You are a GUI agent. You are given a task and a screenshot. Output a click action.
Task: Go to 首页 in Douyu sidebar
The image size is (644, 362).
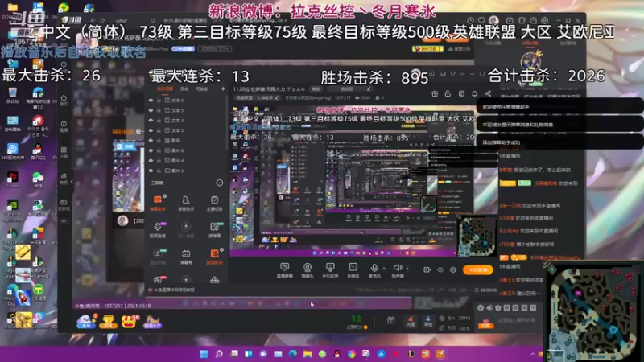64,100
